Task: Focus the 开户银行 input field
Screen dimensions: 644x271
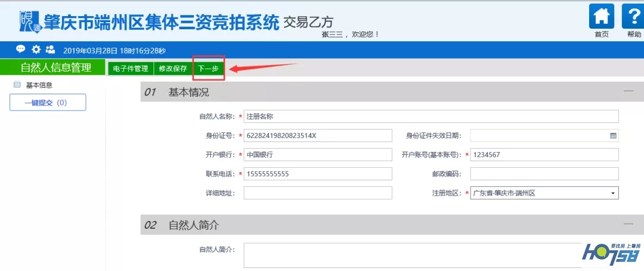Action: click(318, 155)
